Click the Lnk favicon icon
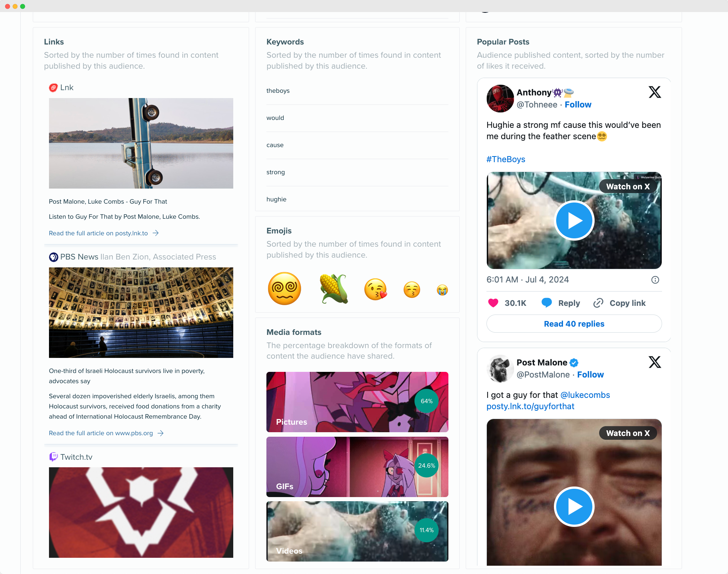The height and width of the screenshot is (574, 728). click(53, 87)
